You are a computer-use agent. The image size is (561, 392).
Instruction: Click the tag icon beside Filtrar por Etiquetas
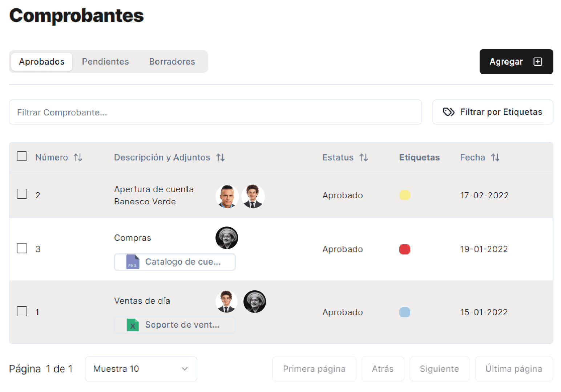[x=448, y=112]
